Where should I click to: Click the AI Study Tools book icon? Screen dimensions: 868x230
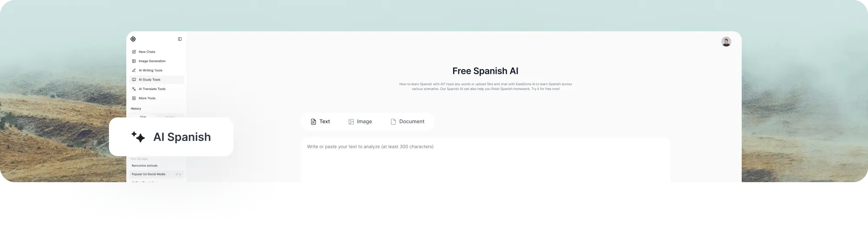[134, 80]
